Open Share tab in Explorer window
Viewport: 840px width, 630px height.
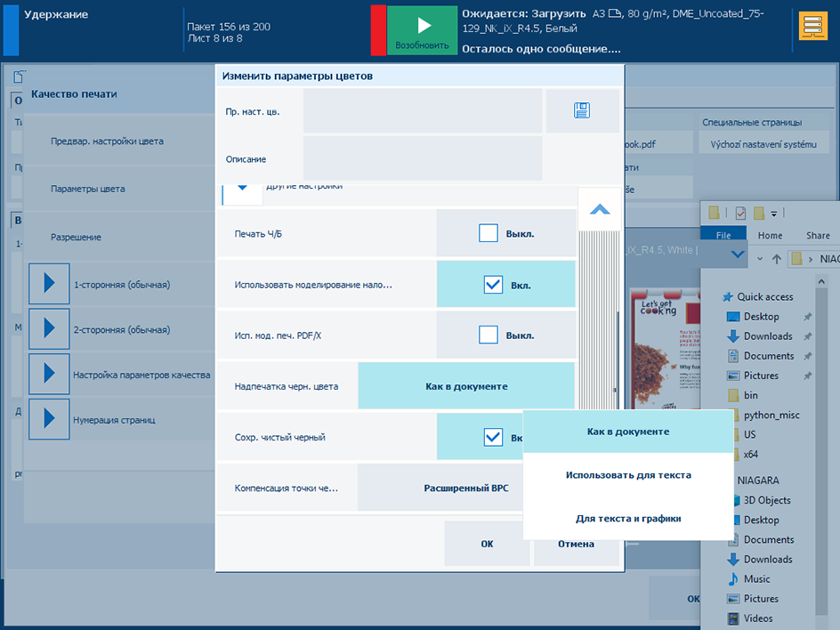(x=818, y=235)
